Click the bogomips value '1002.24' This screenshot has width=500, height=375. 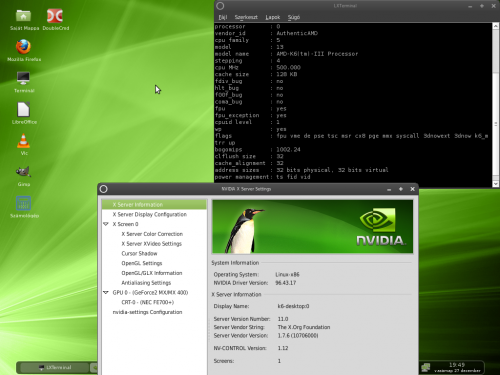tap(288, 149)
